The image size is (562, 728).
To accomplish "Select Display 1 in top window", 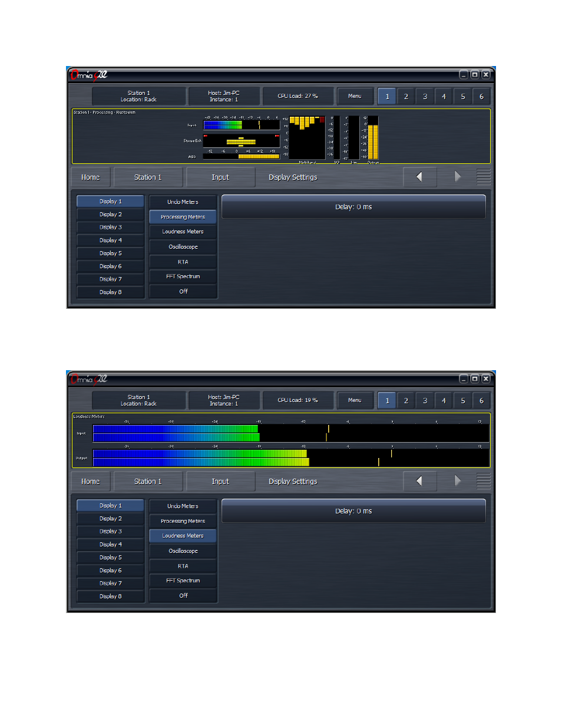I will [111, 202].
